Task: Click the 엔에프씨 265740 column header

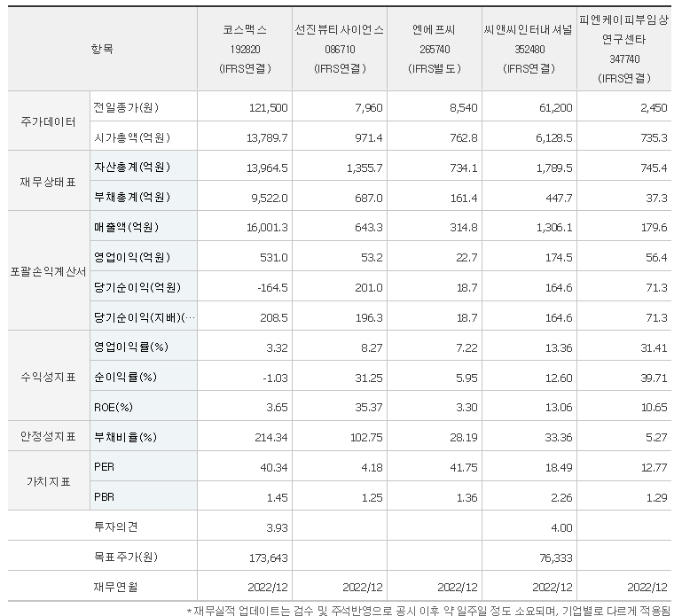Action: click(x=435, y=49)
